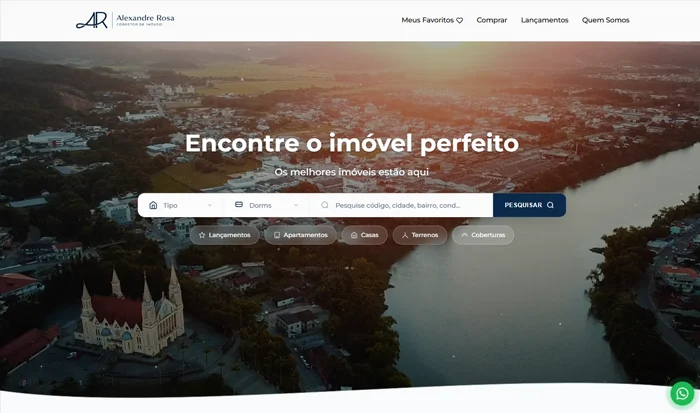Expand the Dorms dropdown

tap(267, 205)
